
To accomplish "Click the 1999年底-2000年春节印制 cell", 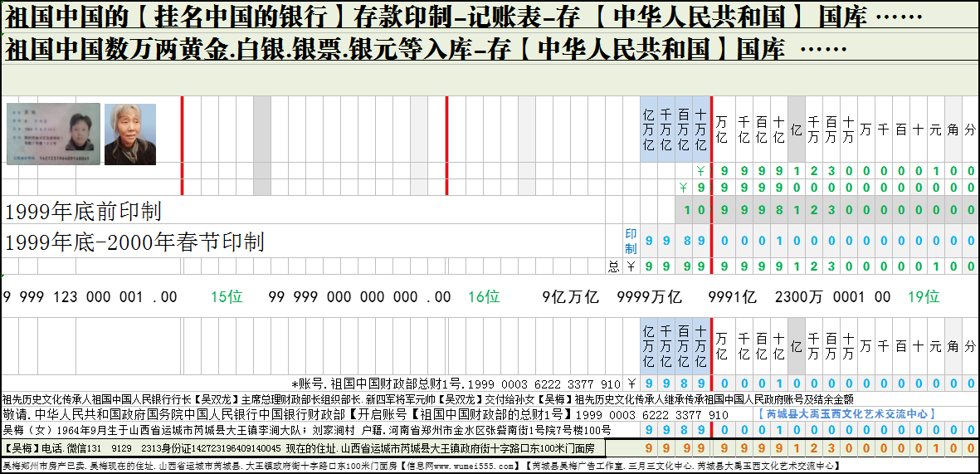I will click(134, 242).
